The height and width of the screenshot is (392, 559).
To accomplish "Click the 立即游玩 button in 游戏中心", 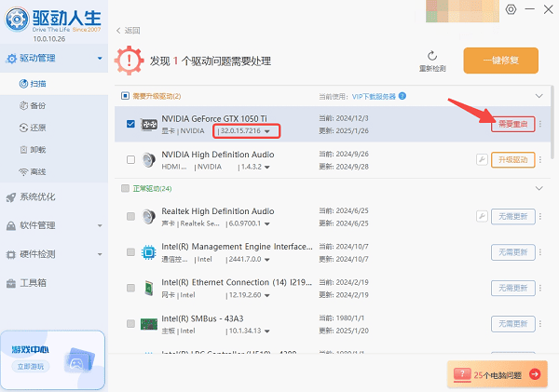I will pos(31,366).
